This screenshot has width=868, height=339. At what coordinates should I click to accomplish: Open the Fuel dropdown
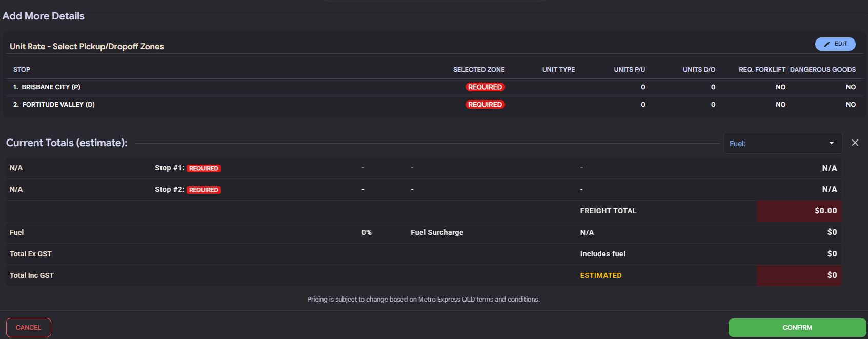[x=782, y=143]
